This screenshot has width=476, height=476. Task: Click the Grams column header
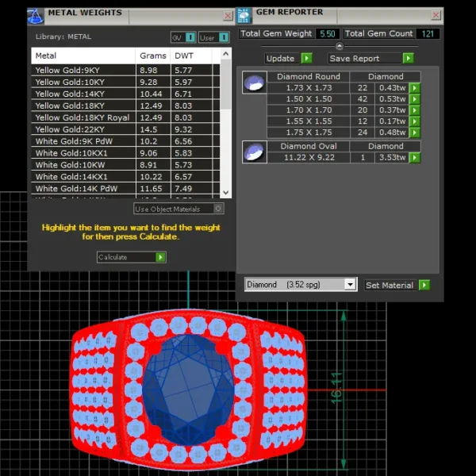pos(152,56)
